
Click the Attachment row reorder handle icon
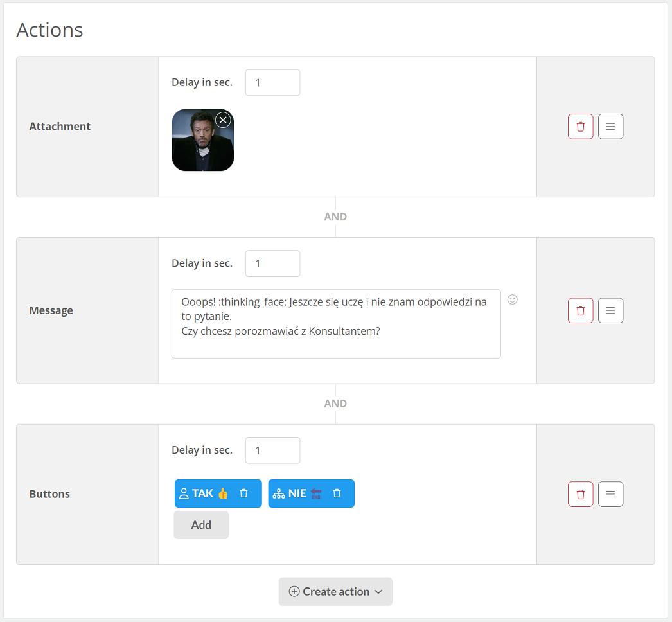click(x=610, y=127)
